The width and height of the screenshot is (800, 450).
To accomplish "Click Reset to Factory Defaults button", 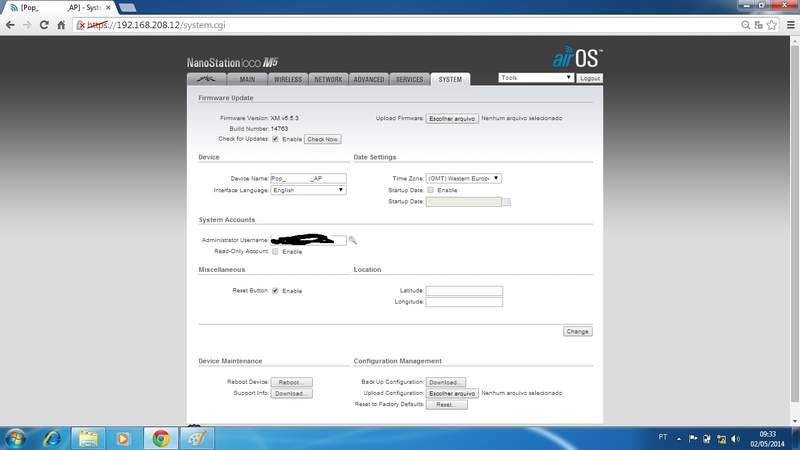I will click(x=446, y=405).
